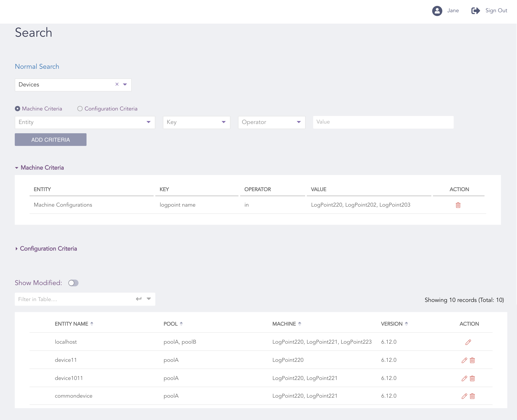Delete the commondevice entry
Image resolution: width=517 pixels, height=420 pixels.
click(472, 396)
